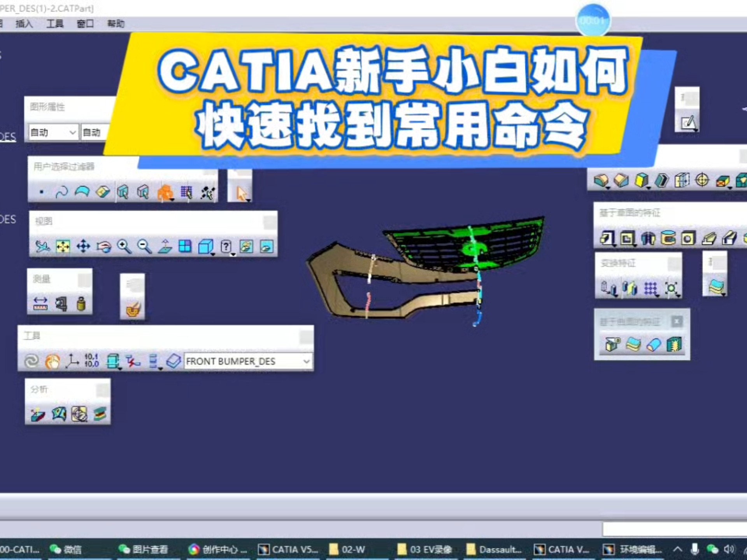Click the Mean Dimensions 10.1/10.0 icon
Image resolution: width=747 pixels, height=560 pixels.
coord(92,361)
